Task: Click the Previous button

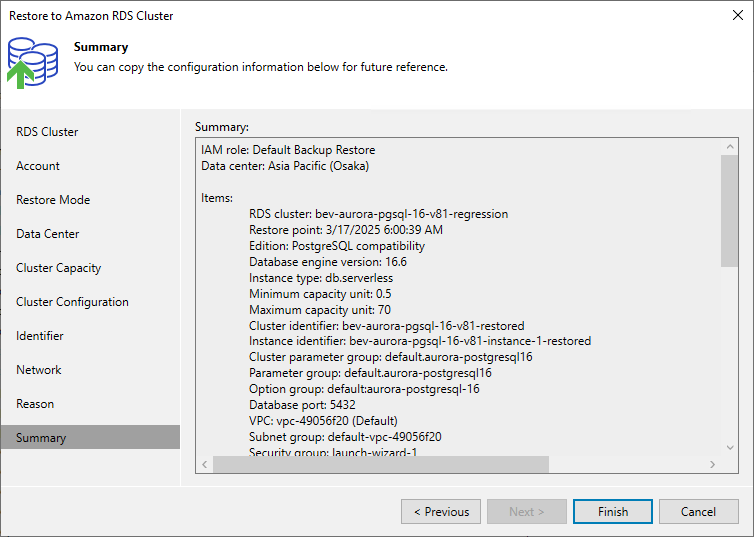Action: [441, 512]
